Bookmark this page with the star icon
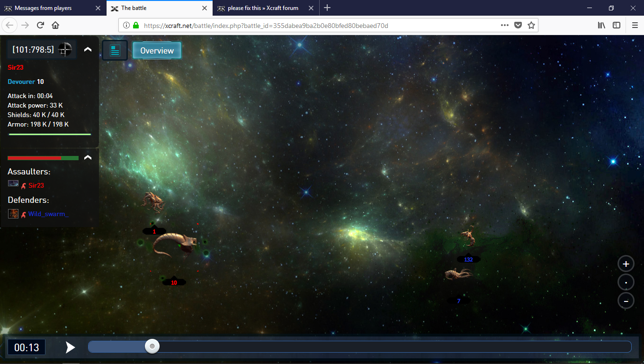This screenshot has height=364, width=644. coord(531,26)
